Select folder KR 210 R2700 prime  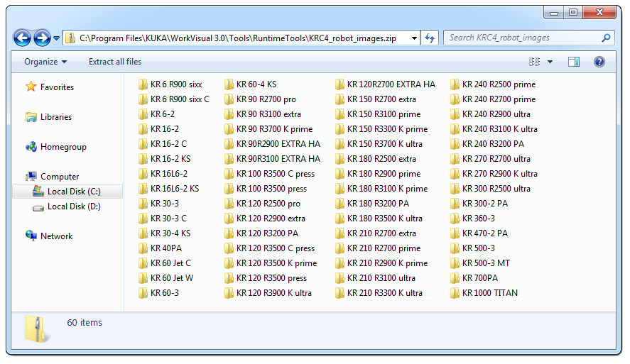[x=378, y=248]
